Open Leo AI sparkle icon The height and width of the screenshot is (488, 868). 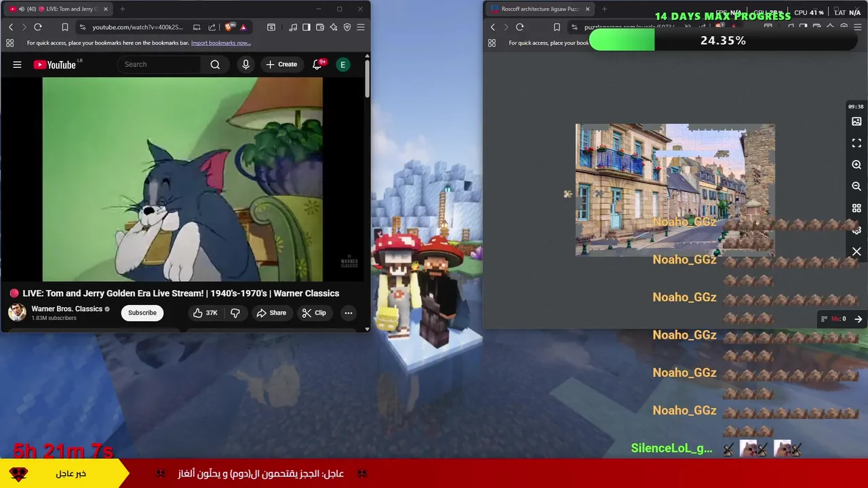[334, 27]
